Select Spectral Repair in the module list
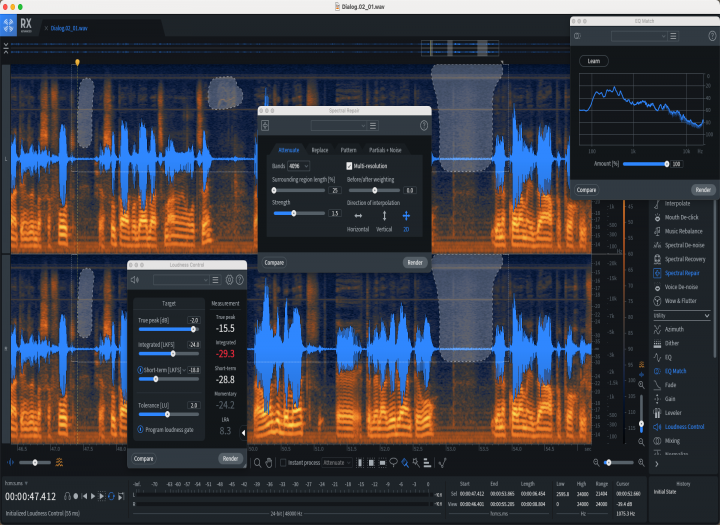The height and width of the screenshot is (525, 720). [x=681, y=273]
